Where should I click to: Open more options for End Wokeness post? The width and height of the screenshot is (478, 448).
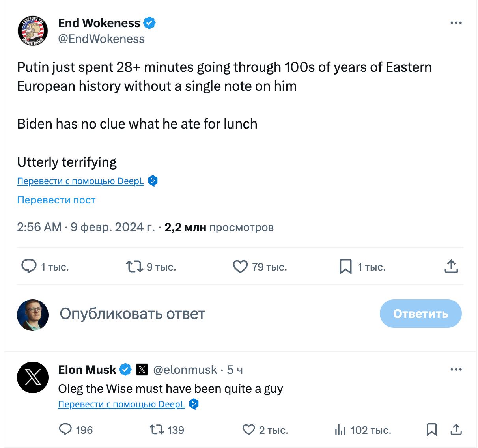(456, 23)
